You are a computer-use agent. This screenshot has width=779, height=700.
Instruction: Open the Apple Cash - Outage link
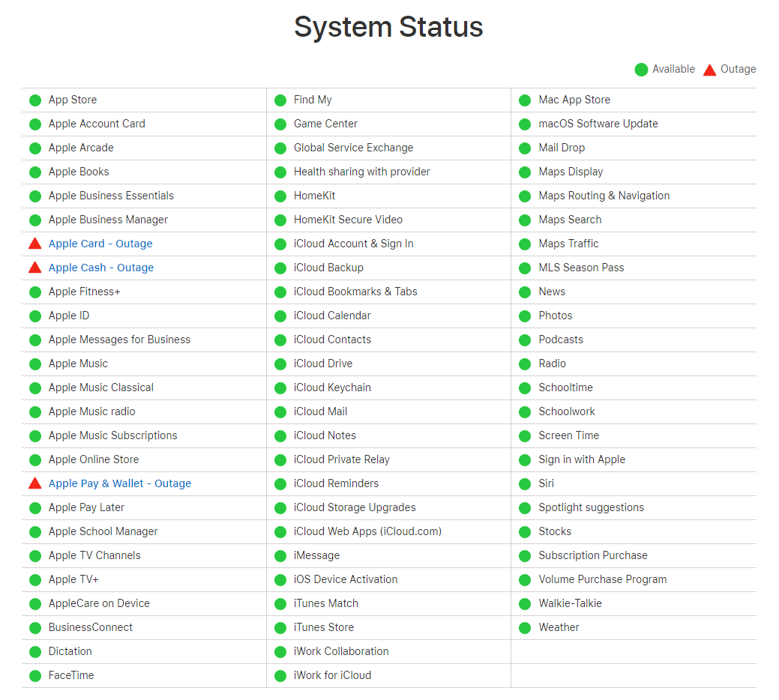click(100, 268)
